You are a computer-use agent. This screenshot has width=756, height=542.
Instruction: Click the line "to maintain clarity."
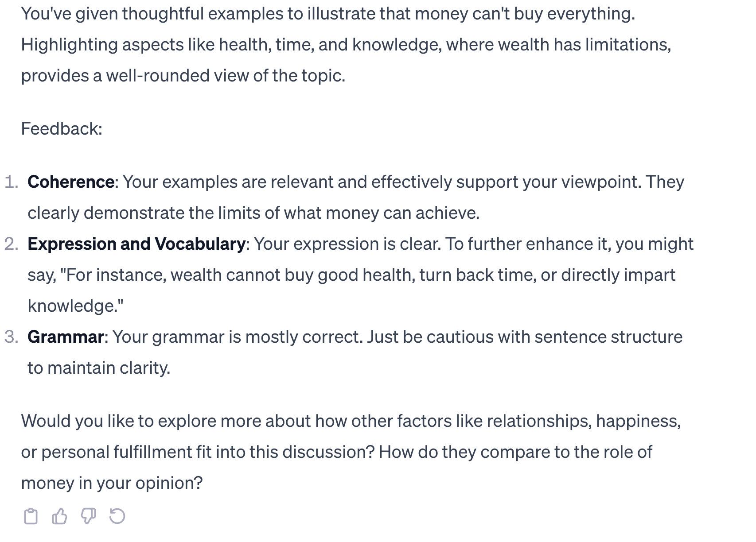point(99,368)
